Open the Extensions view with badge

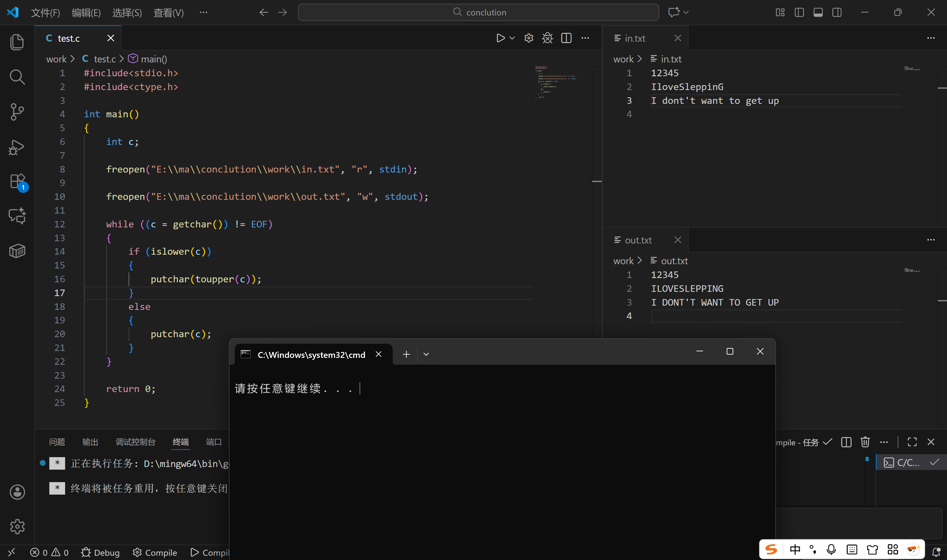(x=17, y=182)
